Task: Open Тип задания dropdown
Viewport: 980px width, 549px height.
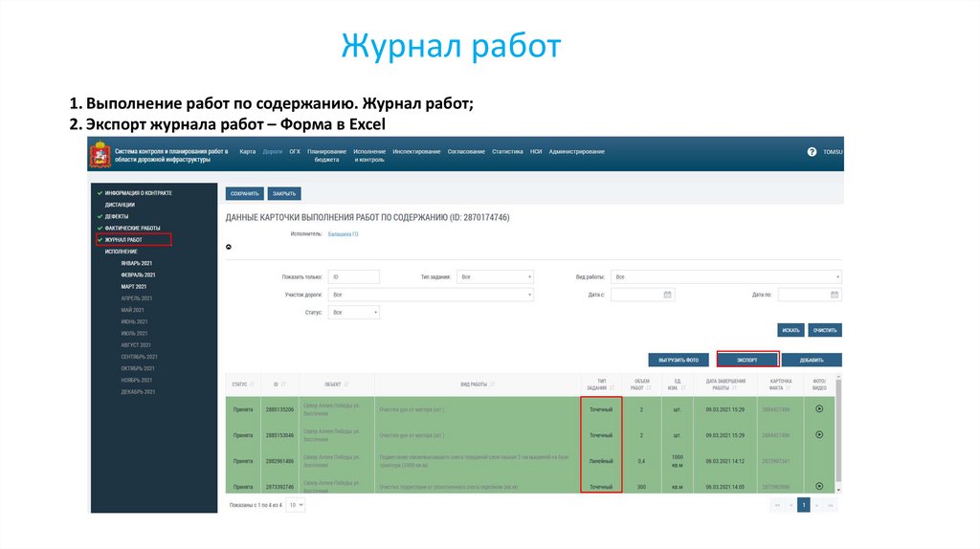Action: coord(495,276)
